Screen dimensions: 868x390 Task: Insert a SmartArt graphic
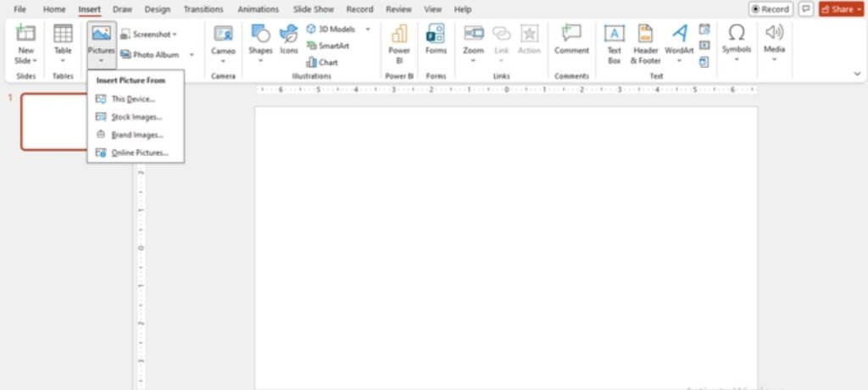pos(328,46)
